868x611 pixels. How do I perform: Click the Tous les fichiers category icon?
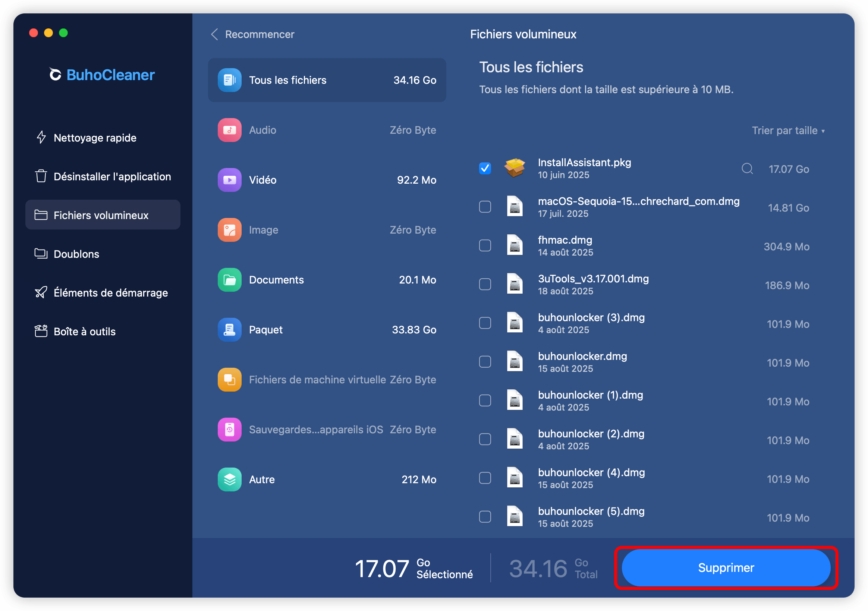tap(229, 80)
